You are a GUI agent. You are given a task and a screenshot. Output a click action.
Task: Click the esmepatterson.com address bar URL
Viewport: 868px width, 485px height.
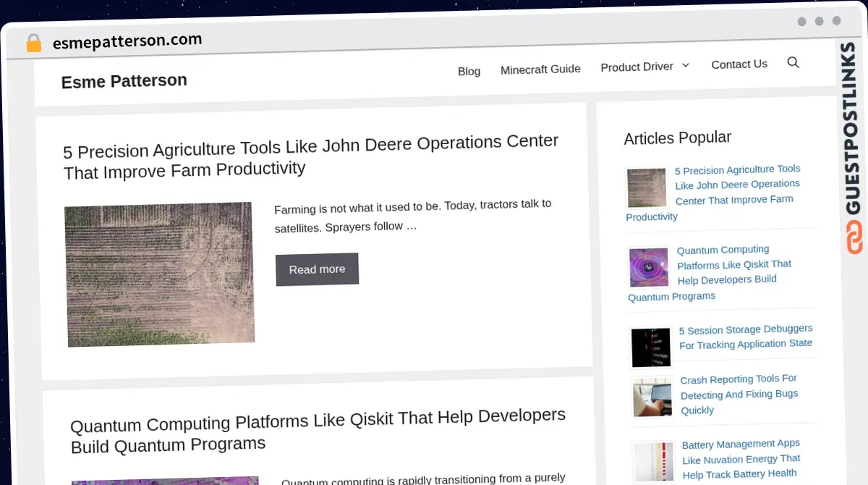pos(127,42)
